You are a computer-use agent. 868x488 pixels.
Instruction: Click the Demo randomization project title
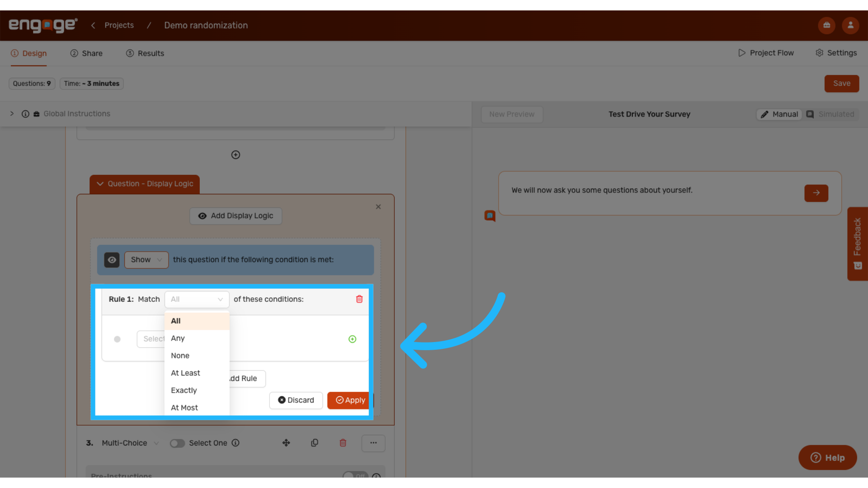click(x=206, y=25)
